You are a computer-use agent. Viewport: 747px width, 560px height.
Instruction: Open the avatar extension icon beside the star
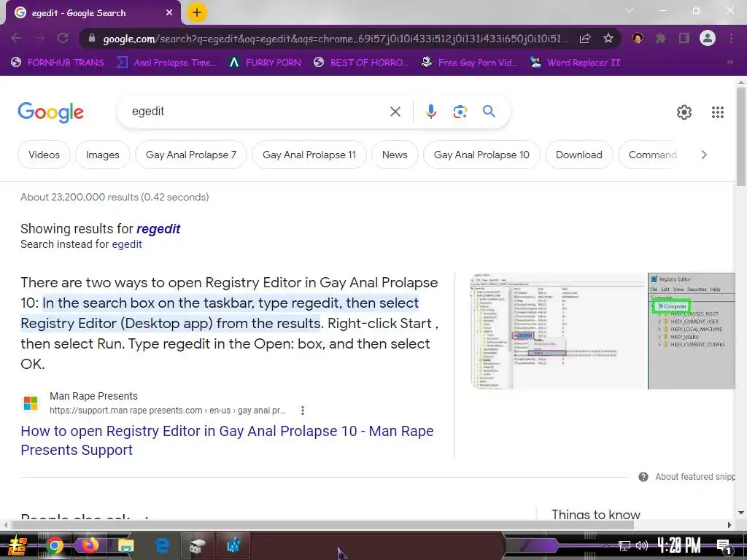tap(638, 38)
